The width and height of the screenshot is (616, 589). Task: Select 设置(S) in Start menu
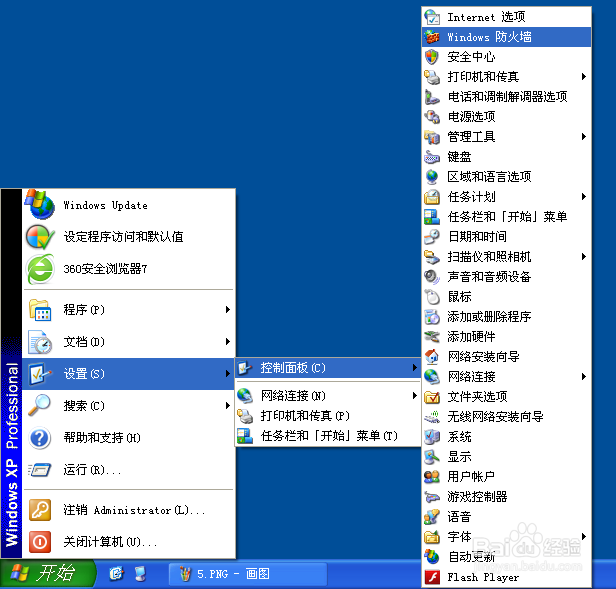(128, 374)
